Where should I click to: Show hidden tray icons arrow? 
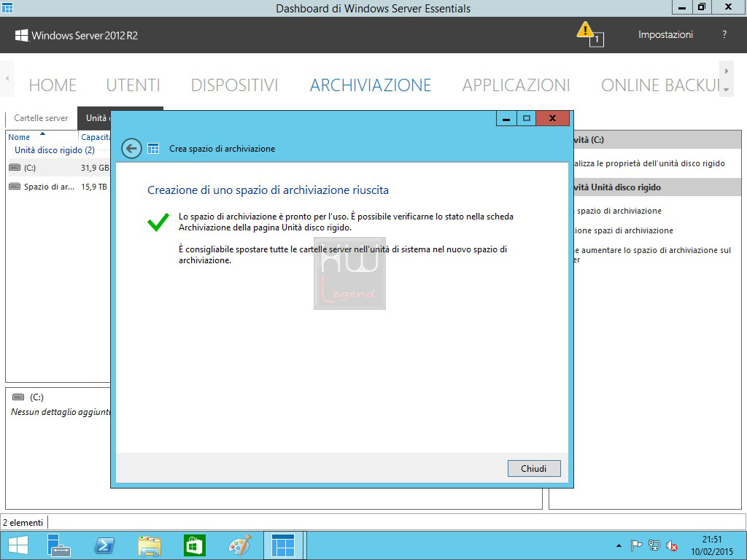click(x=619, y=545)
